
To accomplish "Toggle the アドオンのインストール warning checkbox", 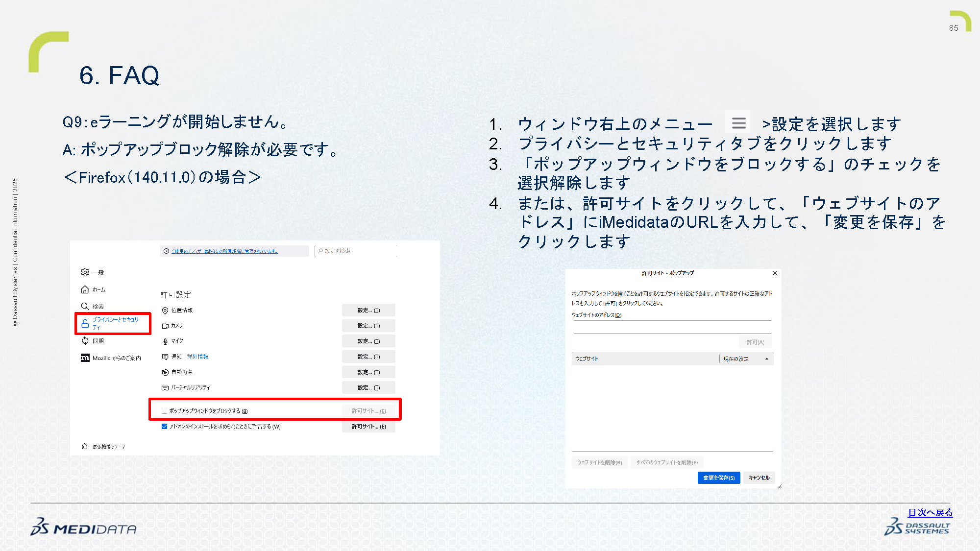I will pyautogui.click(x=165, y=427).
